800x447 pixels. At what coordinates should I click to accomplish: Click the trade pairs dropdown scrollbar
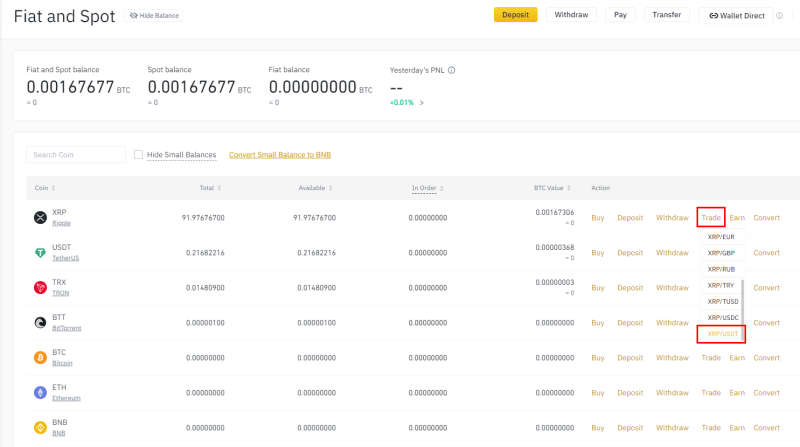(742, 309)
